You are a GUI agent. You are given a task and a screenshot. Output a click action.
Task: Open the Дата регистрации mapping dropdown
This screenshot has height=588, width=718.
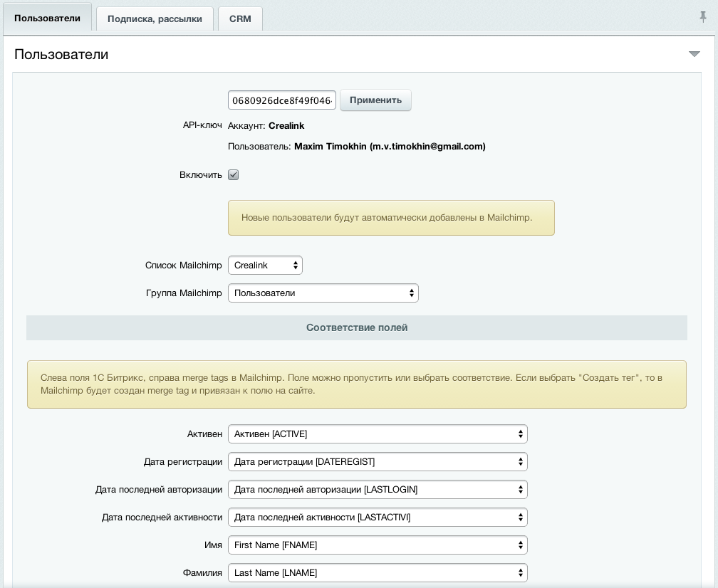(x=378, y=461)
